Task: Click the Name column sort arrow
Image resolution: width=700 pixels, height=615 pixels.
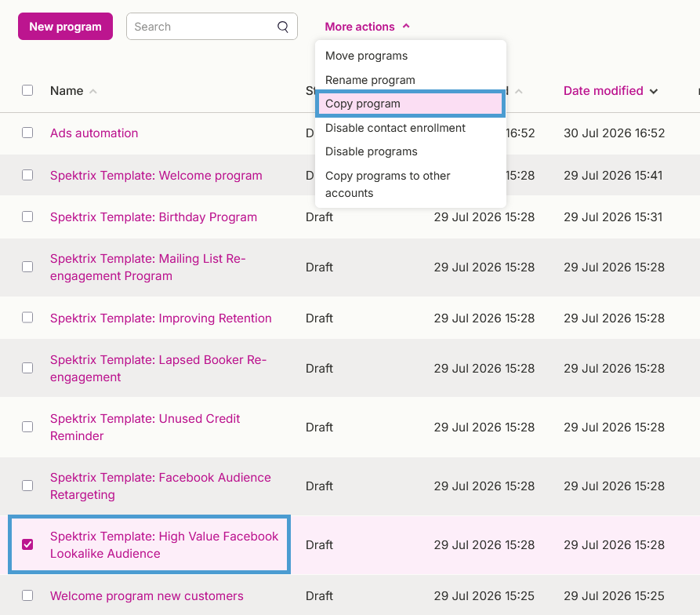Action: pos(92,91)
